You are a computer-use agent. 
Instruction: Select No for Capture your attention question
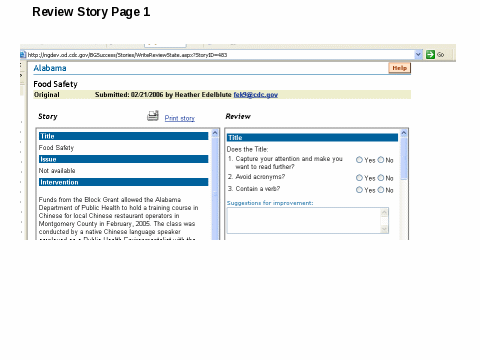(381, 160)
